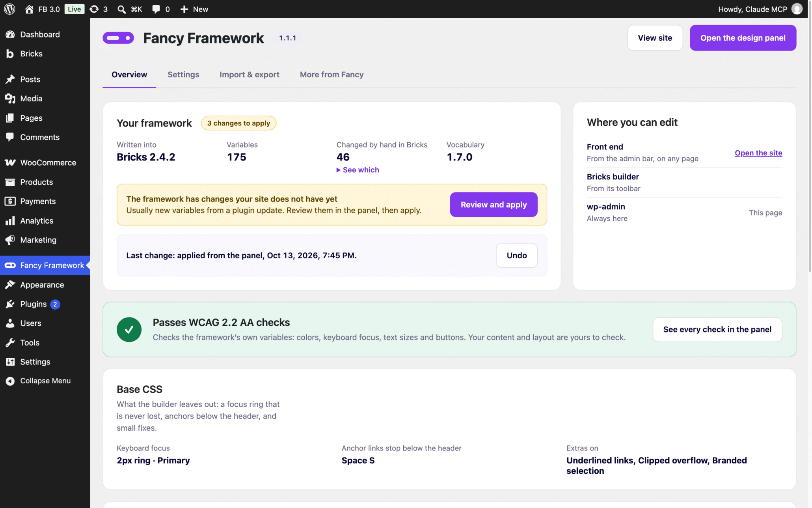Click the Tools wrench icon
This screenshot has width=812, height=508.
coord(10,342)
